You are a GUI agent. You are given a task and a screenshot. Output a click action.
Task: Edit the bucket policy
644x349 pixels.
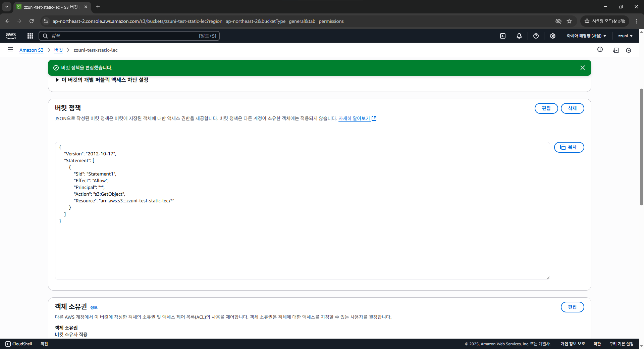(x=546, y=108)
